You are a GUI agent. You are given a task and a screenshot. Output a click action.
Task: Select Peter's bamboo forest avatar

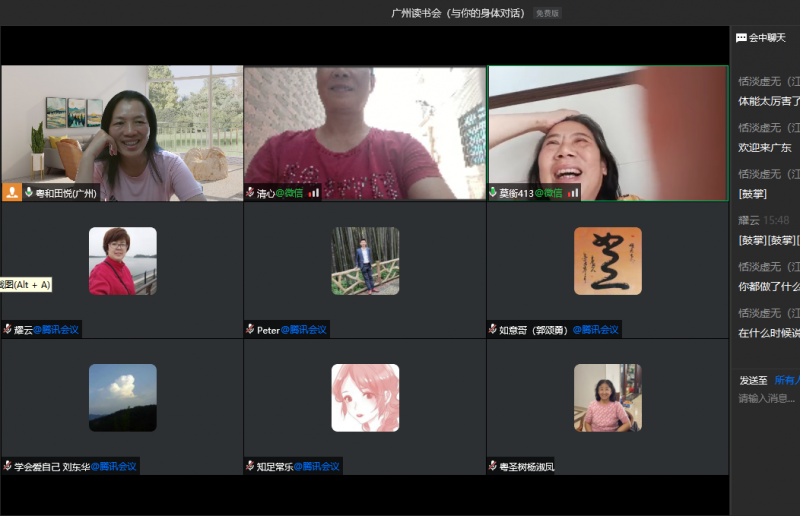[365, 261]
